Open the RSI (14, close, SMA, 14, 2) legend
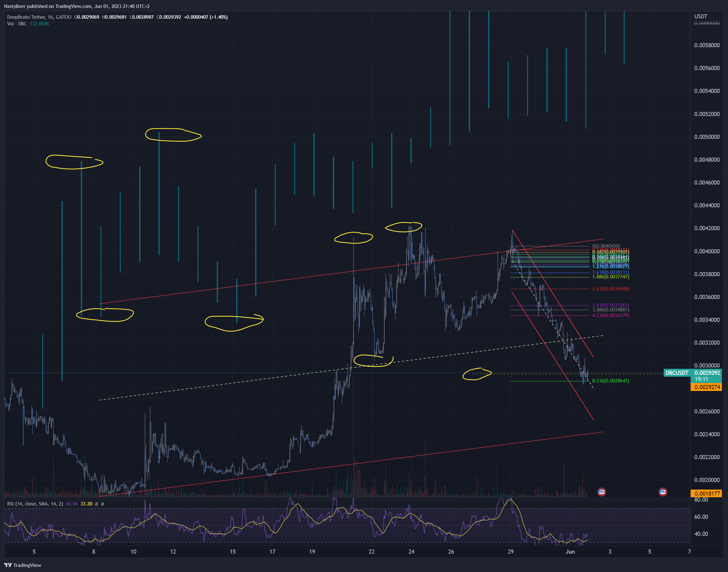 click(x=35, y=504)
